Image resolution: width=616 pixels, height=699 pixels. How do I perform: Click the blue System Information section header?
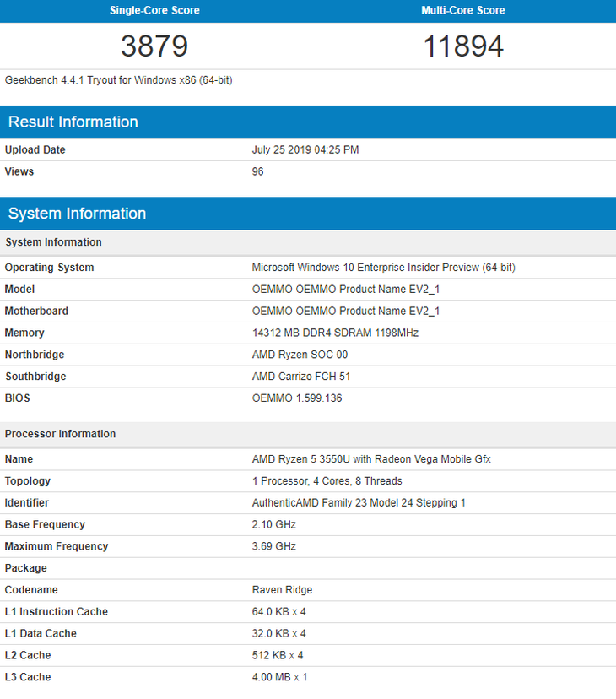[308, 213]
